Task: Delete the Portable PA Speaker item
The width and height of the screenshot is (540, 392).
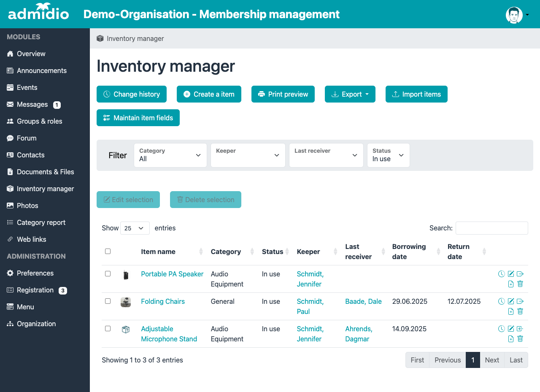Action: click(520, 284)
